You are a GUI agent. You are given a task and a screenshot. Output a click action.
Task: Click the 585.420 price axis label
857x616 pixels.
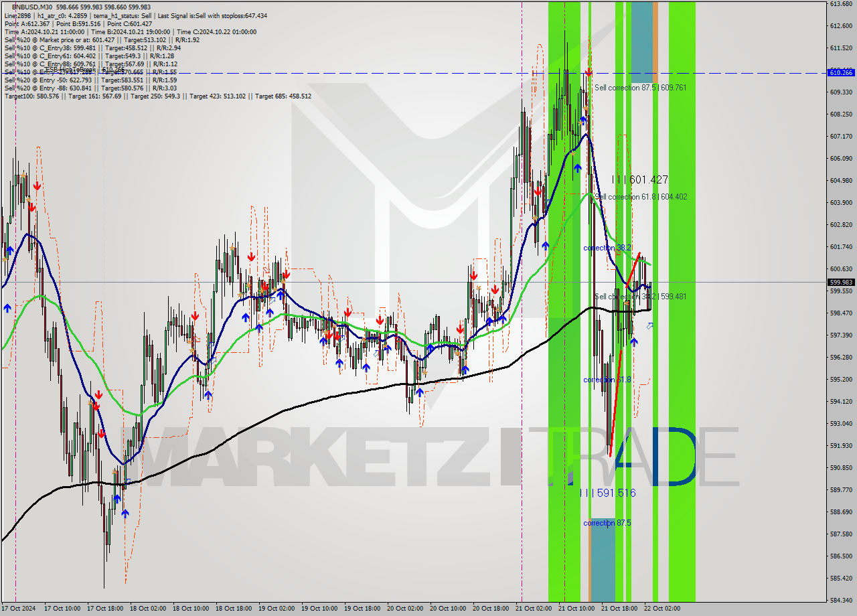(841, 579)
